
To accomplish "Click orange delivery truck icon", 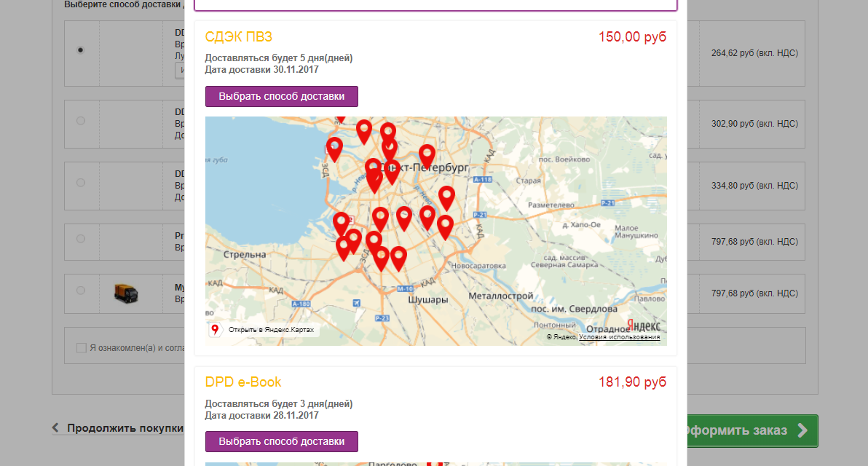I will coord(126,293).
